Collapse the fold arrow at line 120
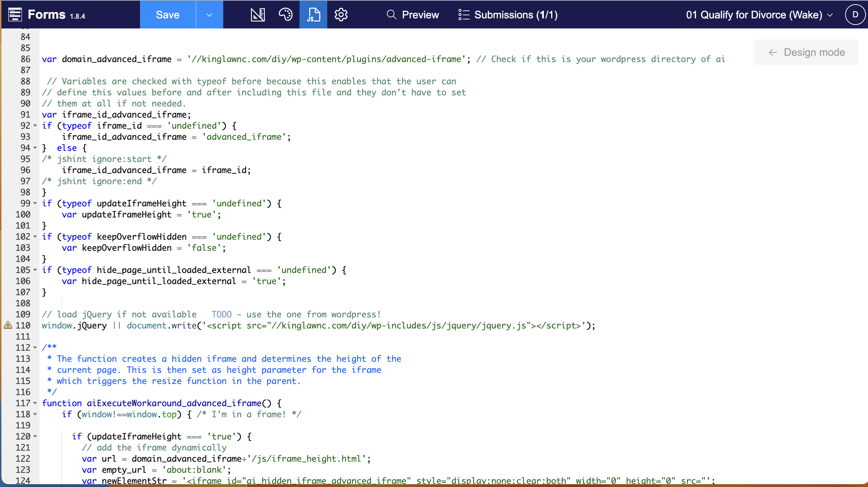 coord(35,436)
